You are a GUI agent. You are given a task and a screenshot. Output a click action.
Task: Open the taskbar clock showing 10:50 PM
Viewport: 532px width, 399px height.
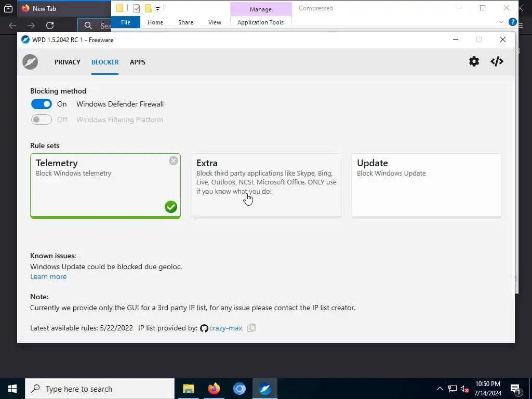tap(487, 389)
